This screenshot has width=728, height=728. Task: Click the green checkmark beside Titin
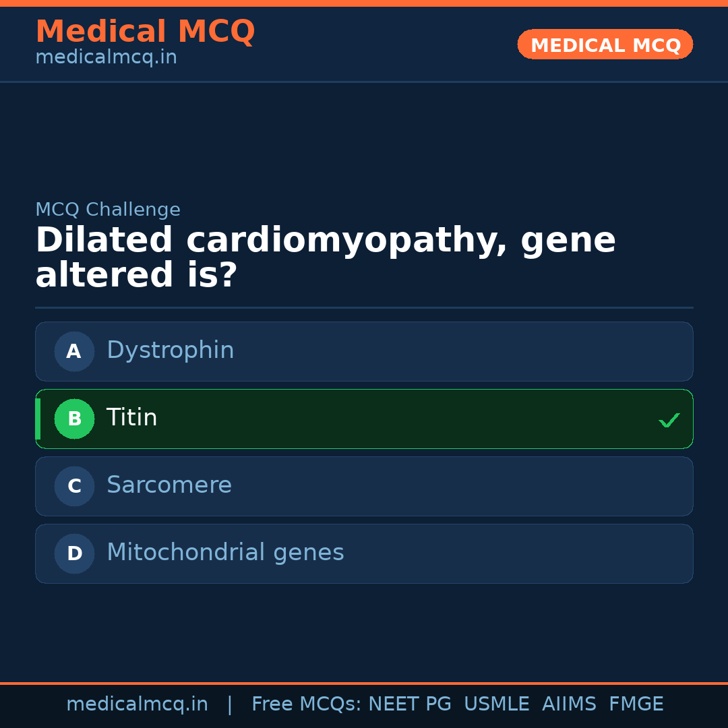pyautogui.click(x=669, y=420)
